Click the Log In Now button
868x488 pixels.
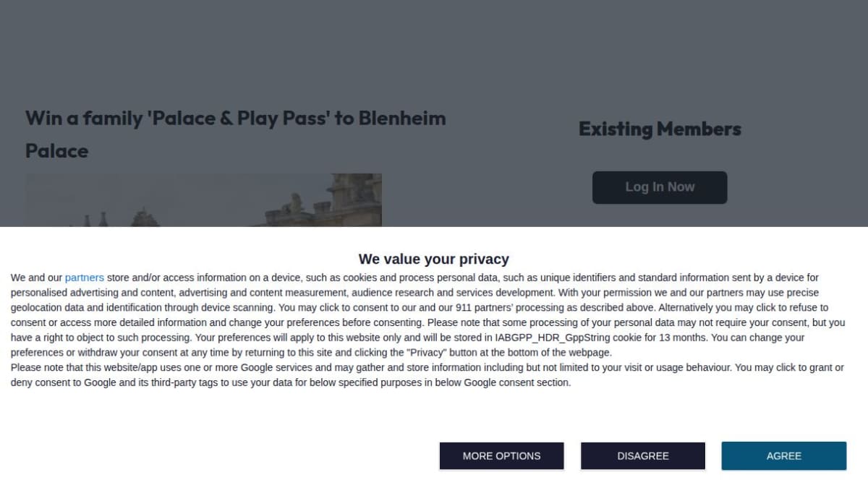click(x=660, y=187)
